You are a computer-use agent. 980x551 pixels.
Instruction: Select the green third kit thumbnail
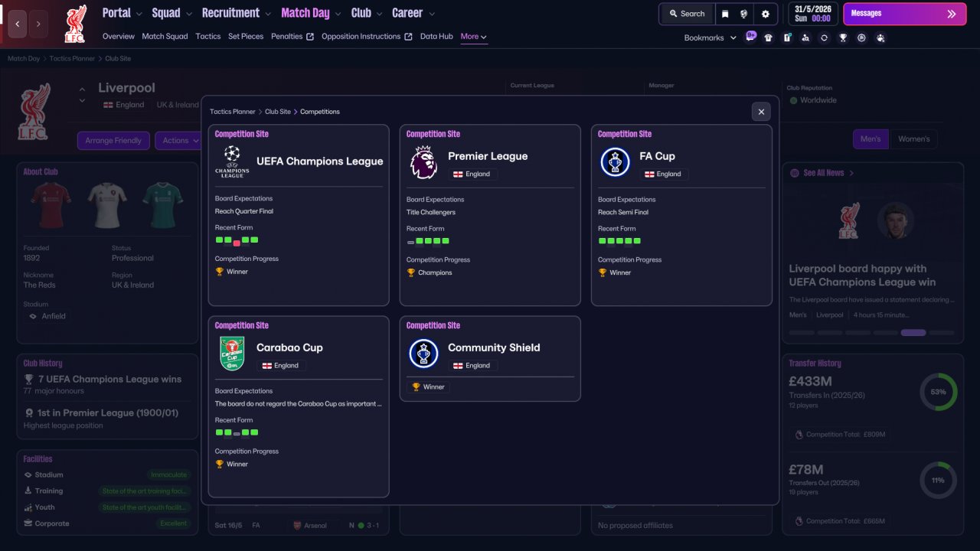coord(162,206)
